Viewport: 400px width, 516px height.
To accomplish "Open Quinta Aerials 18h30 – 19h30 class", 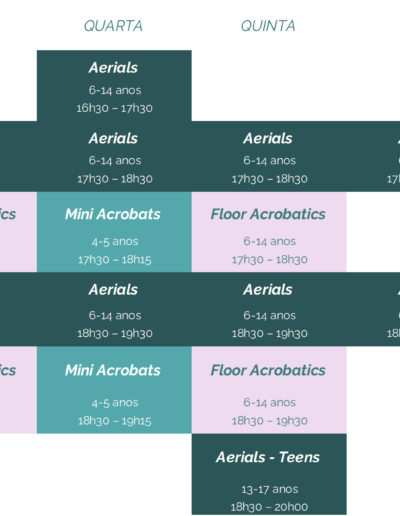I will (269, 309).
